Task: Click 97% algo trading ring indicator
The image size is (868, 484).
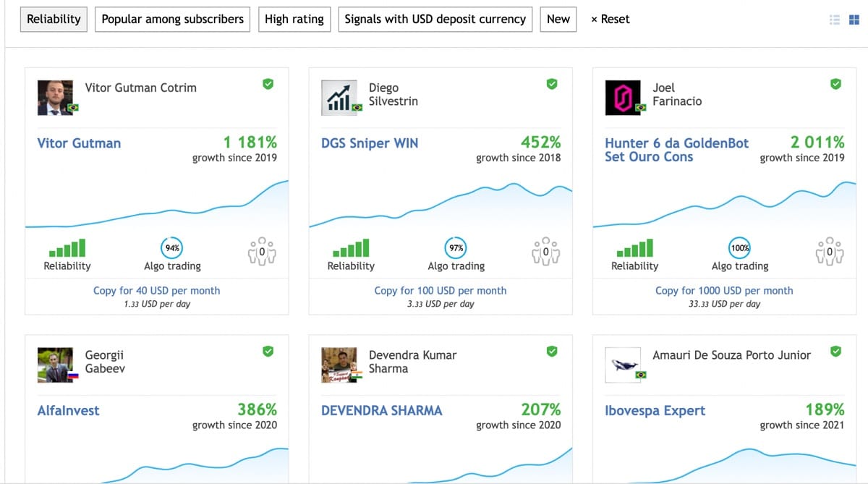Action: pos(456,248)
